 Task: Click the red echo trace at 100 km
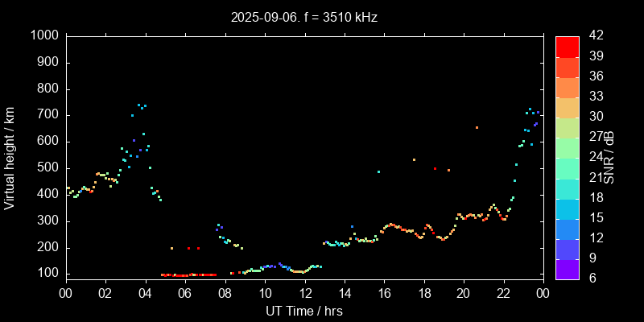click(x=189, y=275)
